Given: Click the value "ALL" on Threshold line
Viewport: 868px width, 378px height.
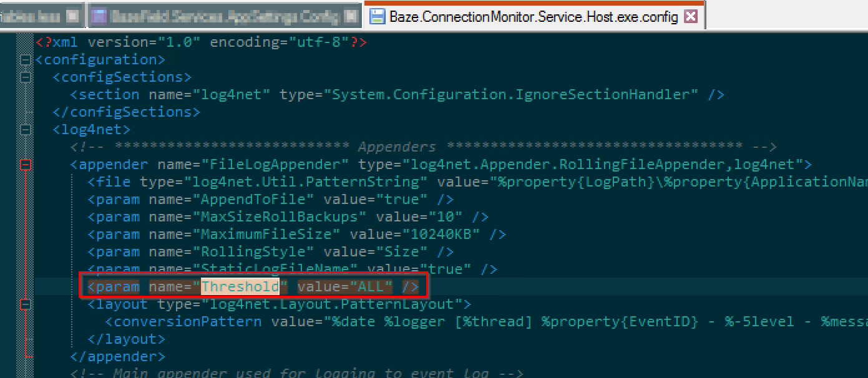Looking at the screenshot, I should pyautogui.click(x=371, y=287).
